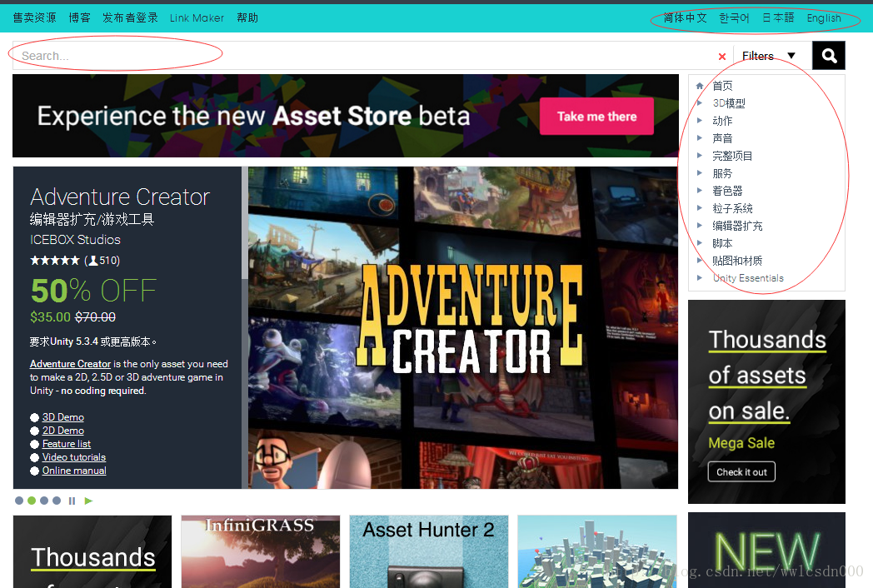Click the 编辑器扩充/游戏工具 category label
Screen dimensions: 873x588
92,219
